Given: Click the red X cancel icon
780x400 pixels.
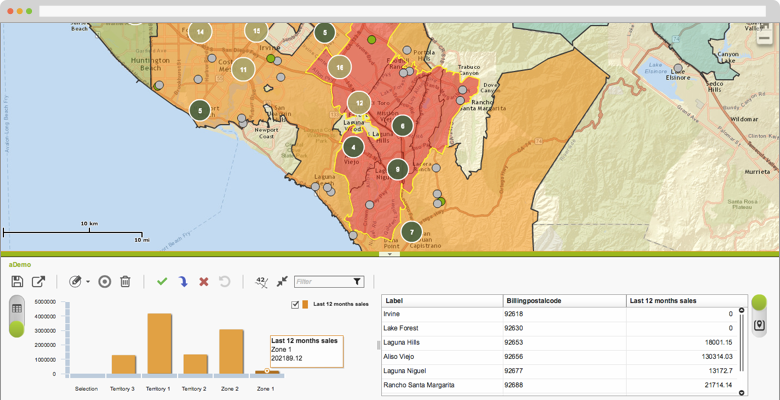Looking at the screenshot, I should 204,282.
